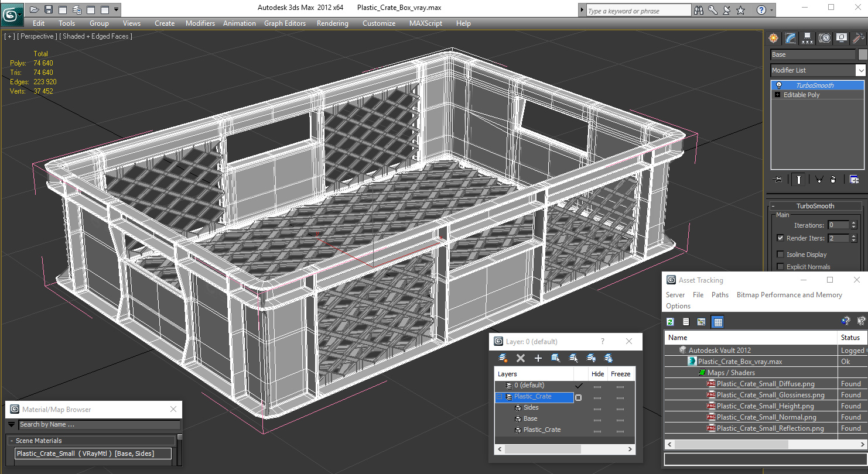Screen dimensions: 868x474
Task: Click the Search by Name field in Material Browser
Action: [x=100, y=424]
